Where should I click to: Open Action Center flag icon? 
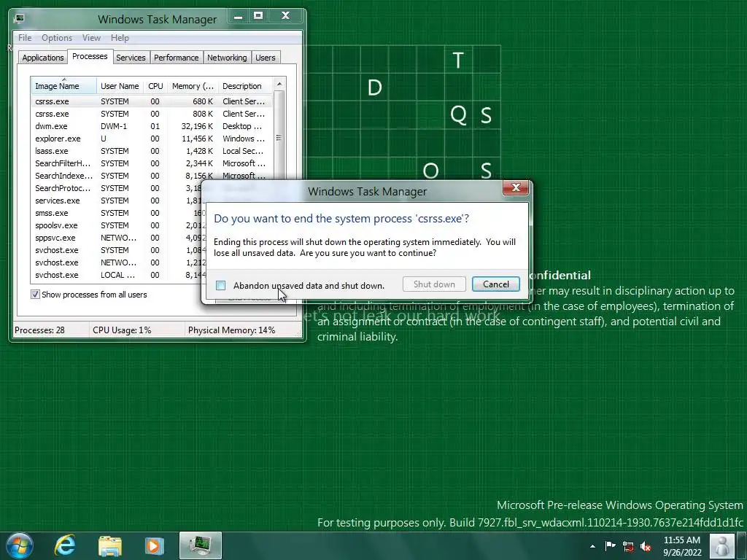click(x=611, y=545)
